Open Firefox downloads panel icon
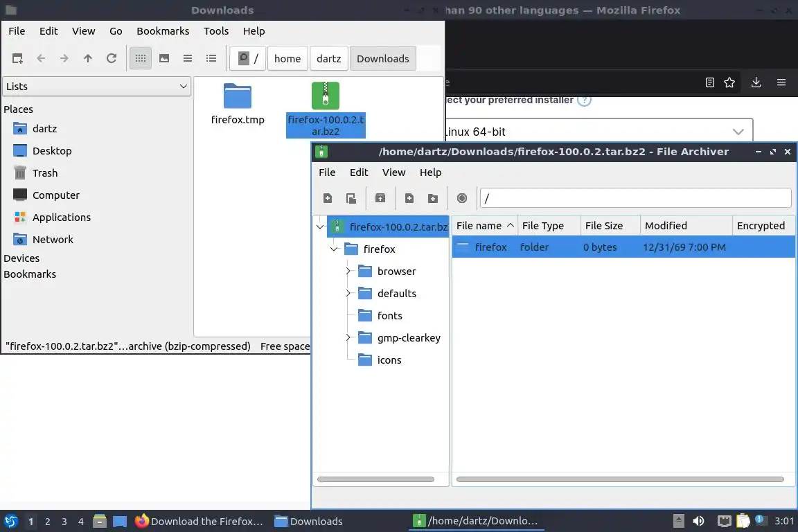The width and height of the screenshot is (798, 532). coord(756,82)
